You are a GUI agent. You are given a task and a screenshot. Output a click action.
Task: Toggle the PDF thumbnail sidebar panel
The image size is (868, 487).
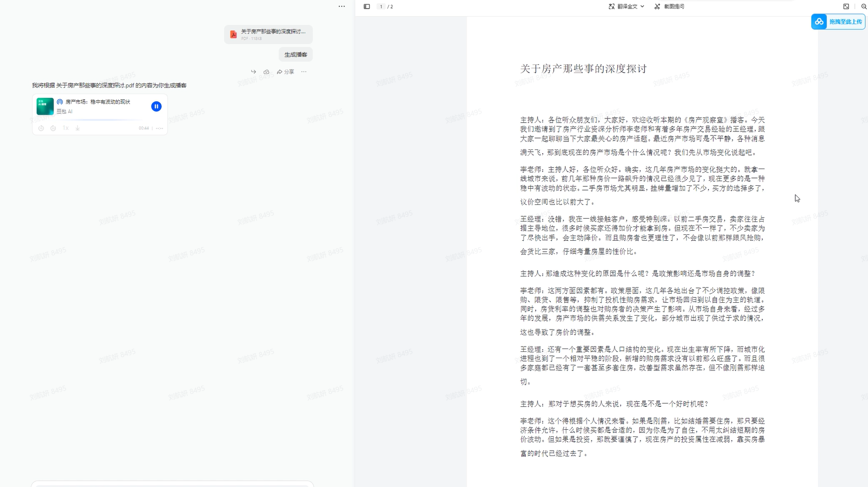[366, 6]
